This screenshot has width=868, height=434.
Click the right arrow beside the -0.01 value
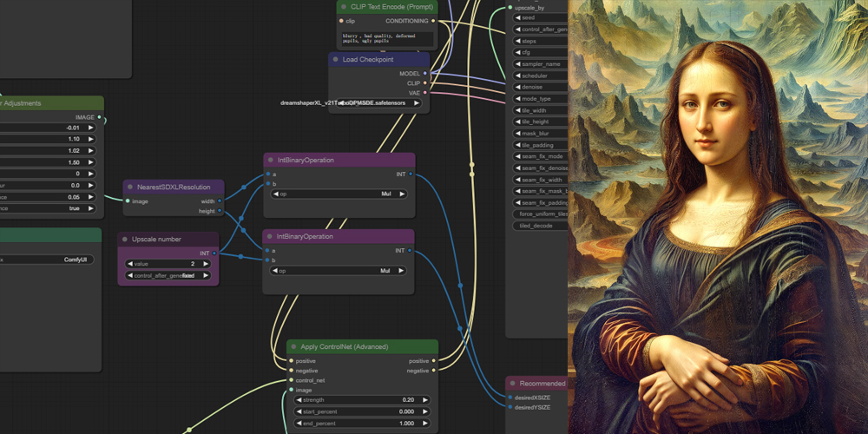coord(91,128)
